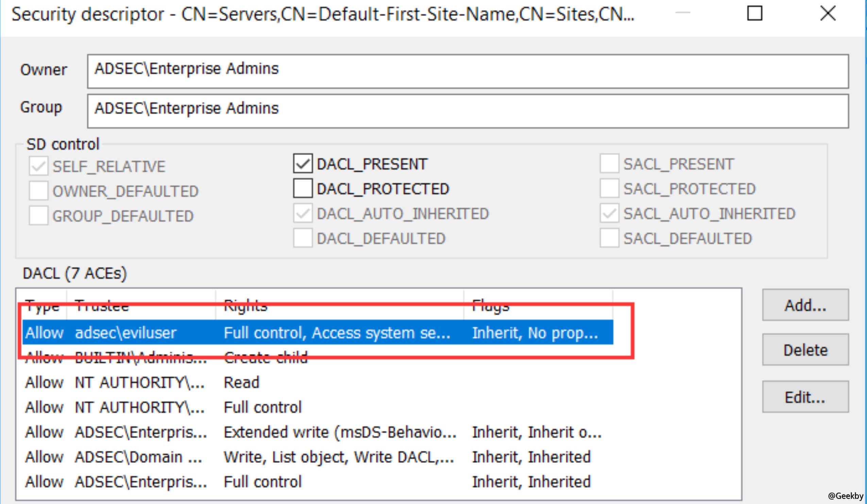Check the GROUP_DEFAULTED checkbox
Viewport: 867px width, 504px height.
point(38,216)
